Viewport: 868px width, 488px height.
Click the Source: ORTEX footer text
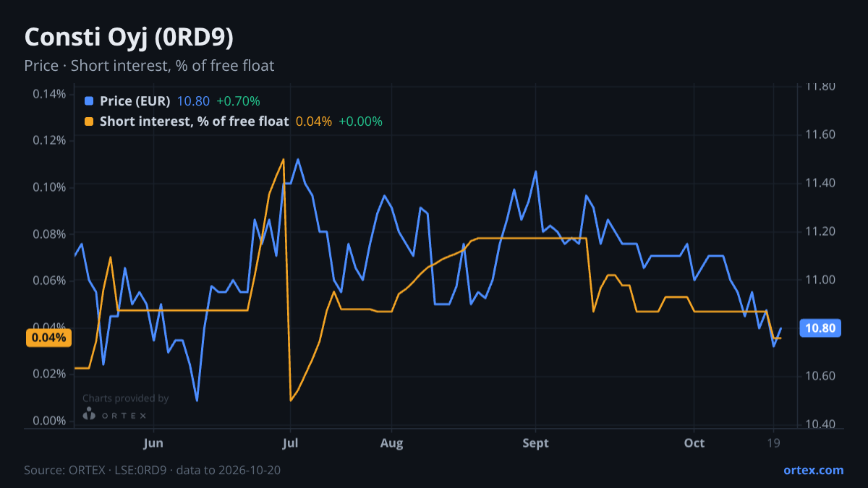click(x=152, y=470)
